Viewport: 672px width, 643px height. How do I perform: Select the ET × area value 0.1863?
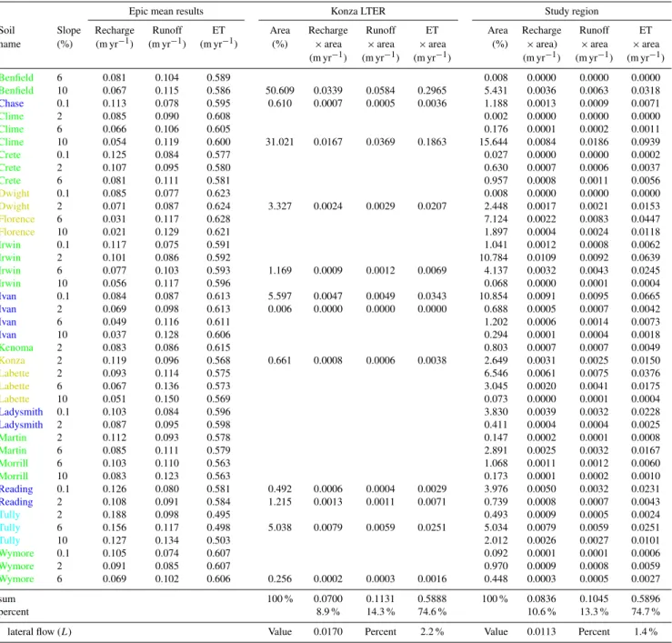point(432,142)
